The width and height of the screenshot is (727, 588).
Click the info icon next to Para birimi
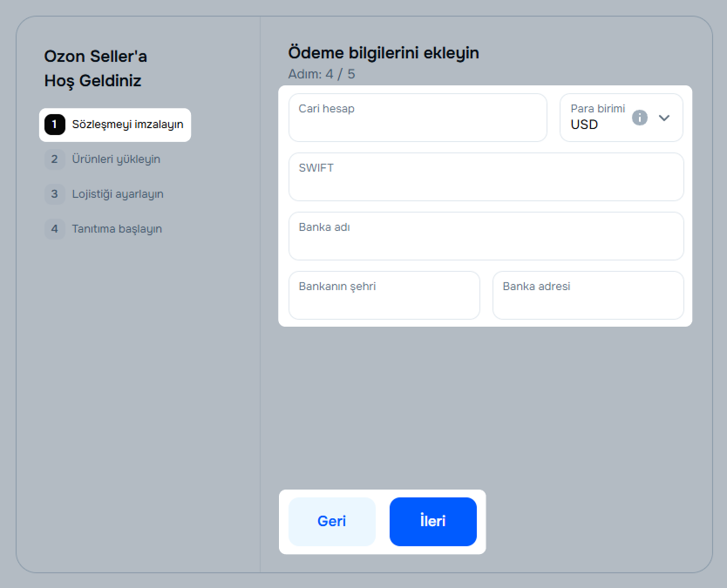639,118
